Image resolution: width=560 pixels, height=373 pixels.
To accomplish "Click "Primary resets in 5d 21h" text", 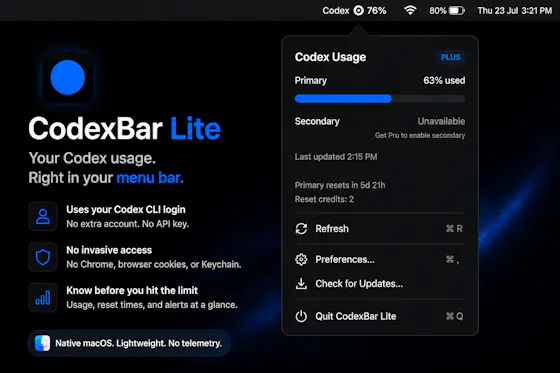I will tap(340, 185).
